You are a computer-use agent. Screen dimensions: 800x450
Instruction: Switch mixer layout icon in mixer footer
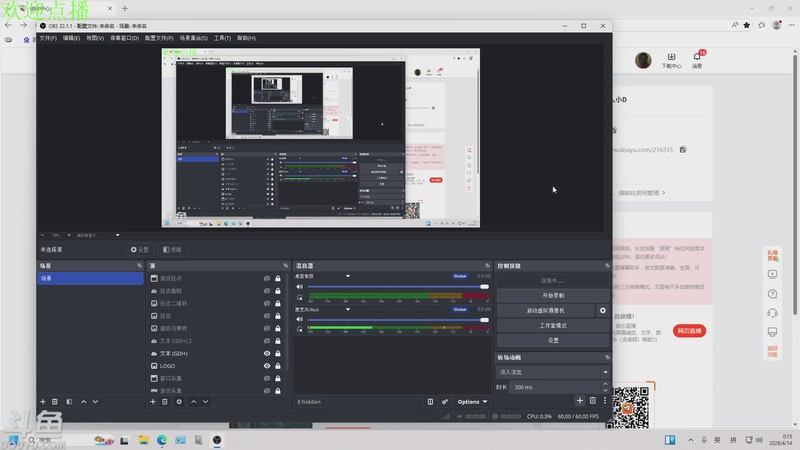tap(430, 402)
